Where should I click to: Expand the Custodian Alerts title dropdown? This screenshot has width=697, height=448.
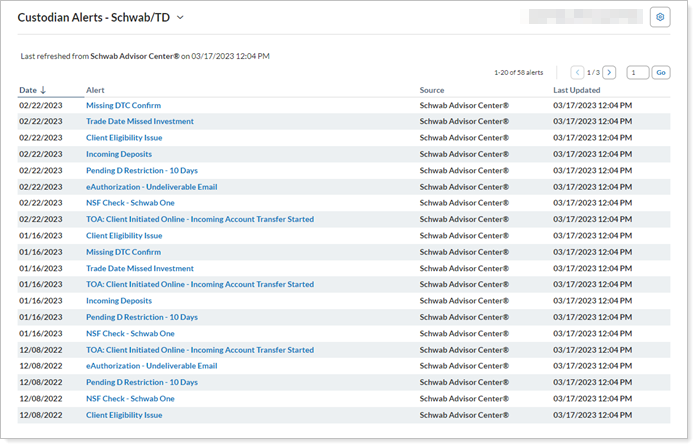coord(180,18)
